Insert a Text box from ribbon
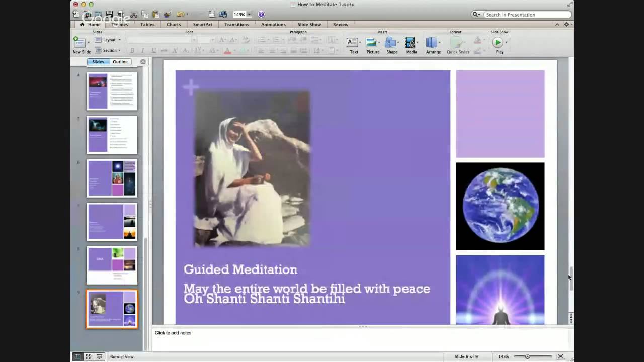The image size is (644, 362). tap(352, 43)
